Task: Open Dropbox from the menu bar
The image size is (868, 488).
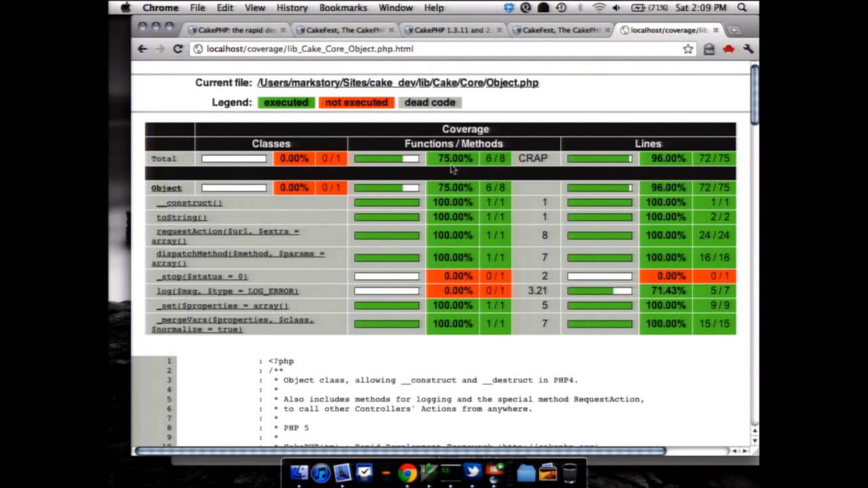Action: pos(510,7)
